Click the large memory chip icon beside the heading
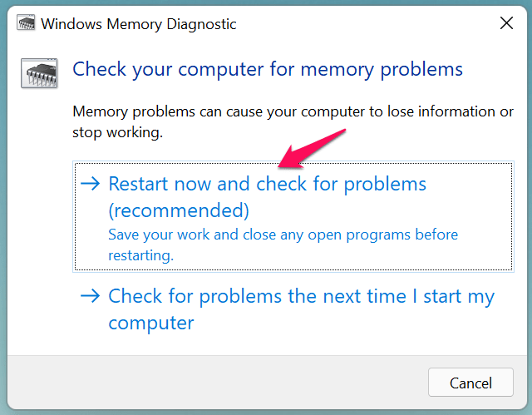The height and width of the screenshot is (415, 532). tap(38, 72)
